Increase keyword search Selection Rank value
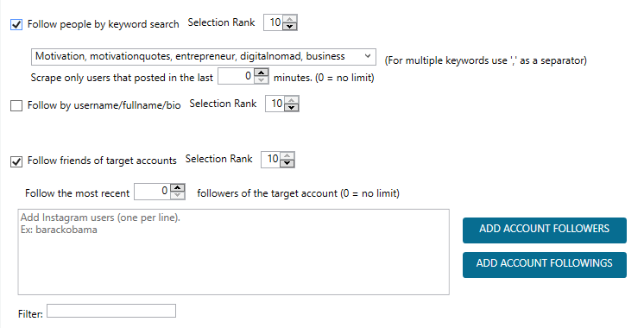Screen dimensions: 644x328 coord(290,19)
